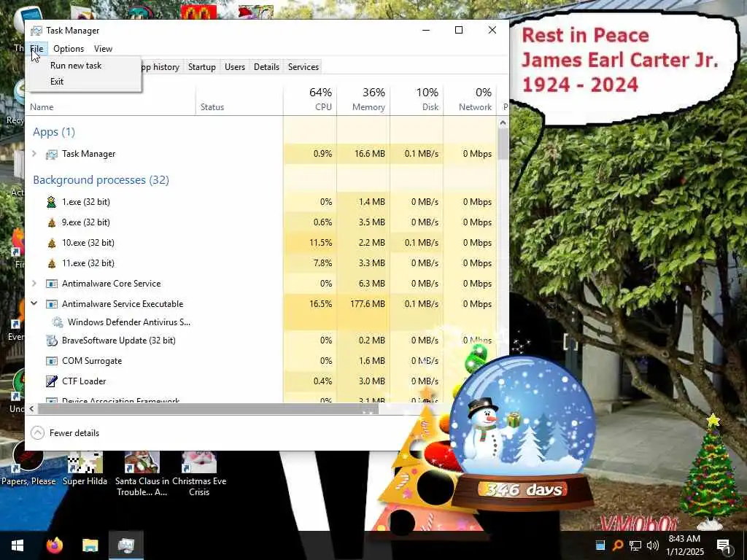Choose Exit from the File menu
The image size is (747, 560).
pos(57,82)
